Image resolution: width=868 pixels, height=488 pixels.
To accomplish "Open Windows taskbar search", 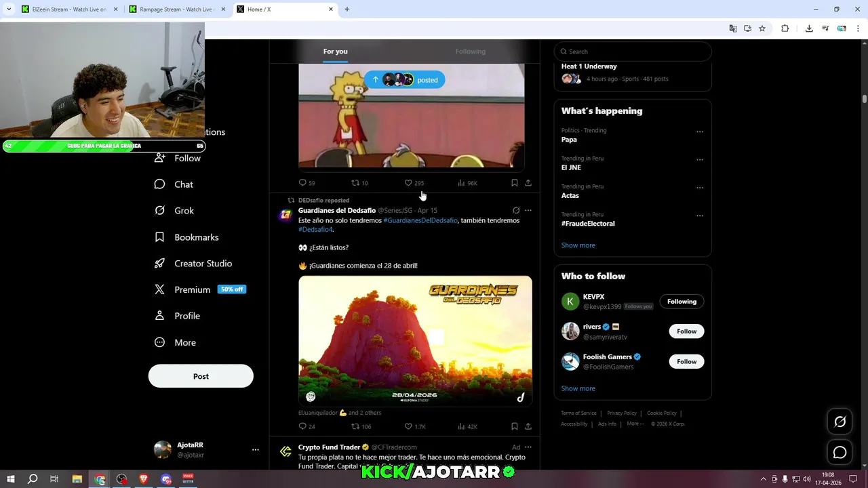I will tap(33, 479).
